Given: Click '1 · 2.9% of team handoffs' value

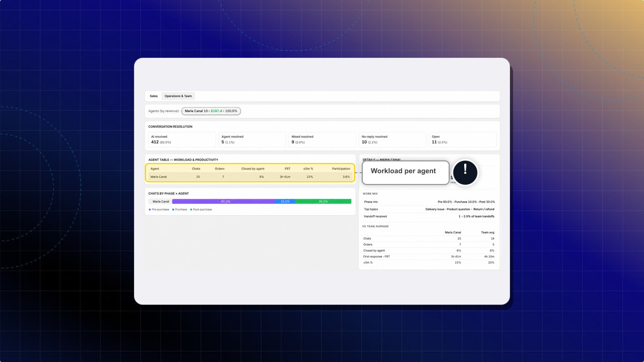Looking at the screenshot, I should coord(477,216).
